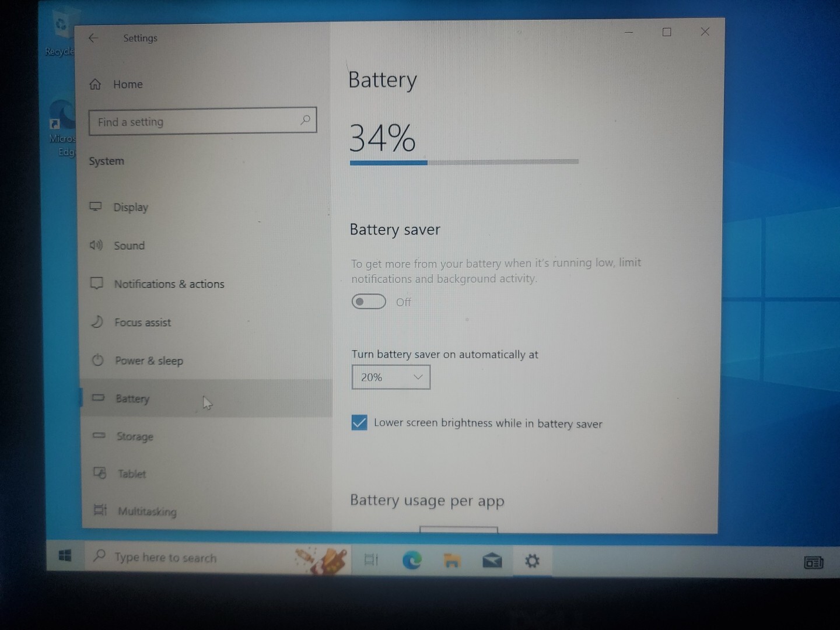The image size is (840, 630).
Task: Click the Tablet icon in sidebar
Action: tap(100, 473)
